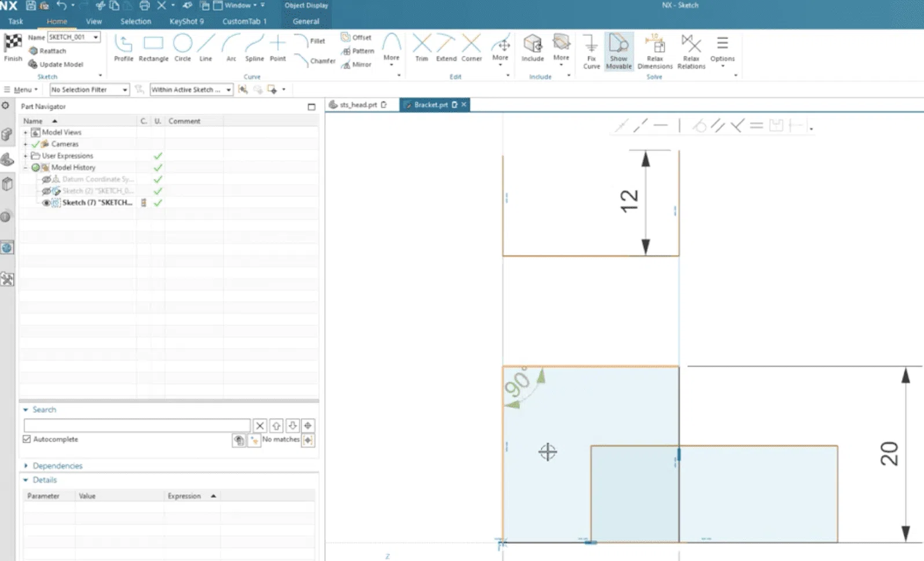Open the Menu button in top border bar
This screenshot has height=561, width=924.
pyautogui.click(x=21, y=90)
